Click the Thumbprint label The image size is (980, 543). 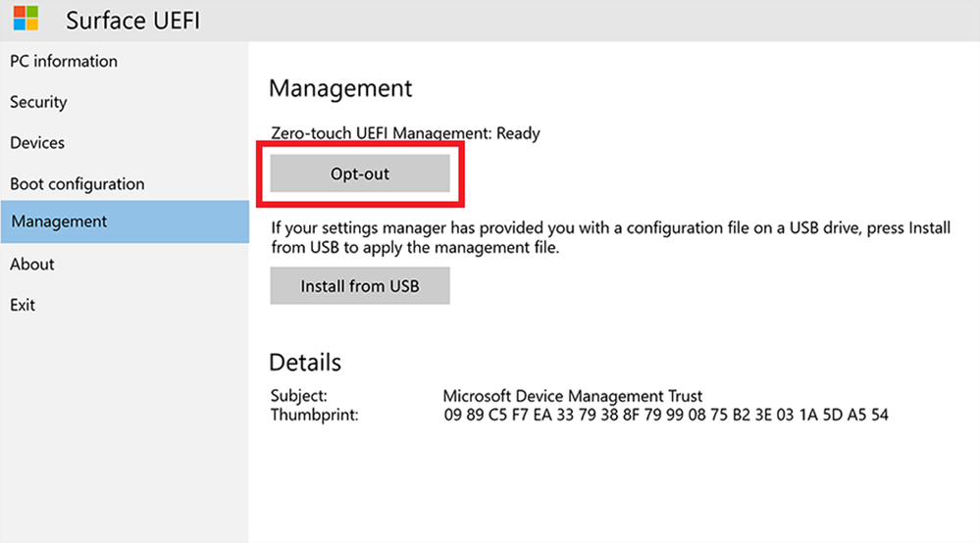pyautogui.click(x=314, y=416)
